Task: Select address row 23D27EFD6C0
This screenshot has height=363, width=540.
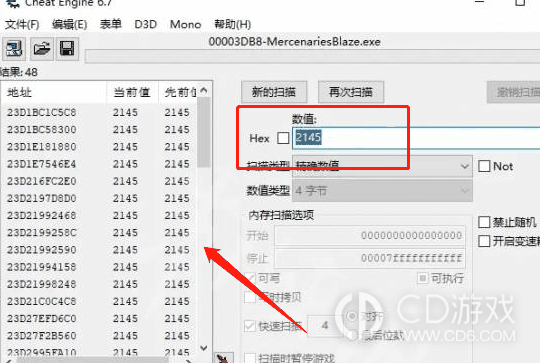Action: coord(99,319)
